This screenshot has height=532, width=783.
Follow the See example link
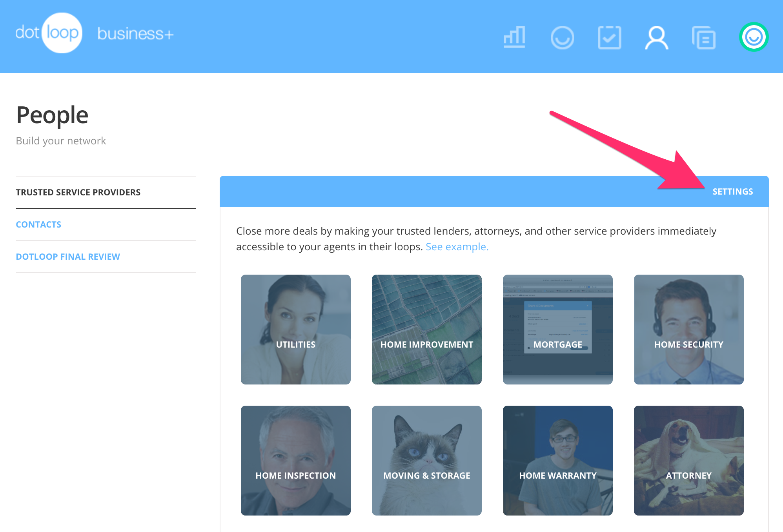457,247
